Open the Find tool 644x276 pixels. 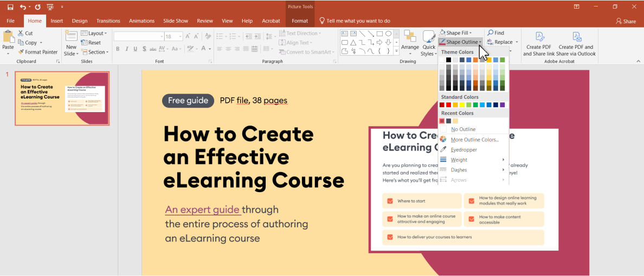pyautogui.click(x=495, y=33)
